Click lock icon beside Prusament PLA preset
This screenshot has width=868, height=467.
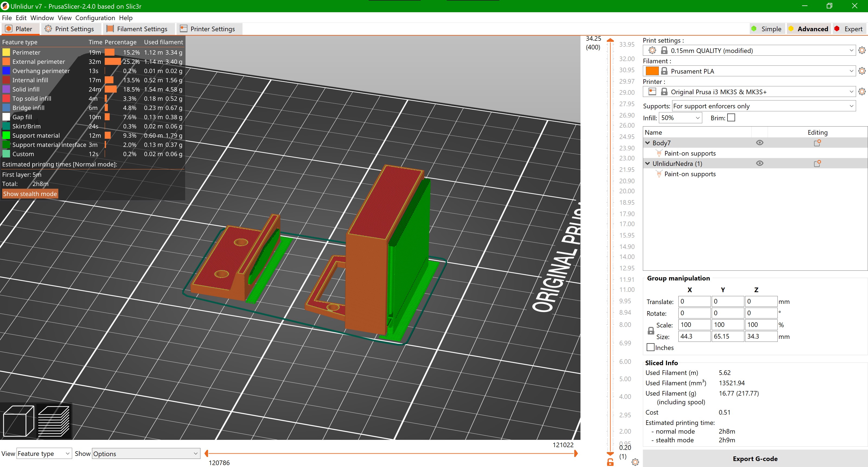click(664, 71)
